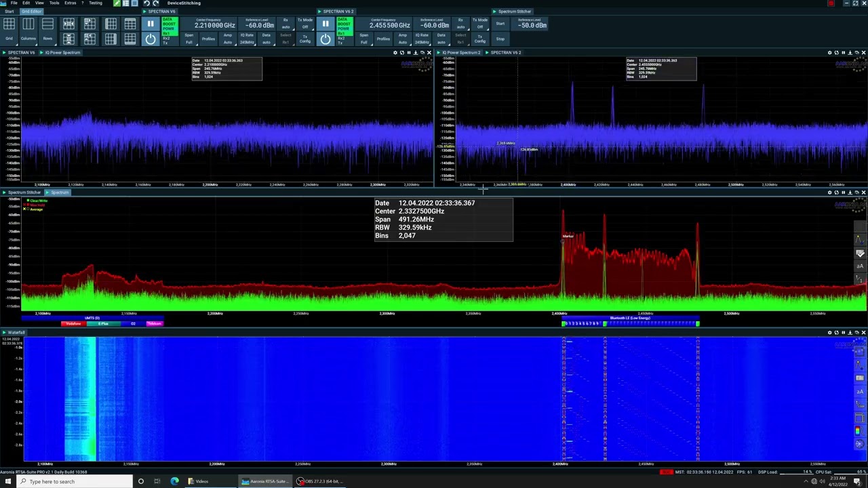Click the Spectrum Stitcher Stop button
868x488 pixels.
tap(500, 39)
